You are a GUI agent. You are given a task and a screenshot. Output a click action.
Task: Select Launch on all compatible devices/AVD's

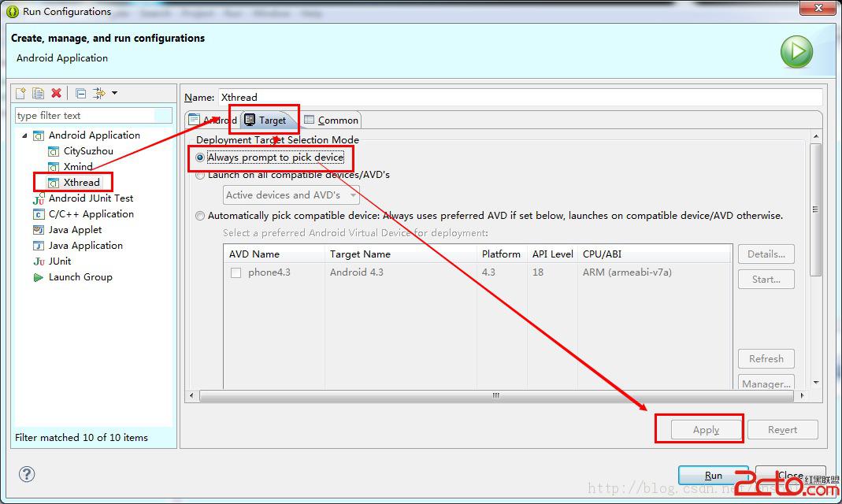pyautogui.click(x=293, y=175)
